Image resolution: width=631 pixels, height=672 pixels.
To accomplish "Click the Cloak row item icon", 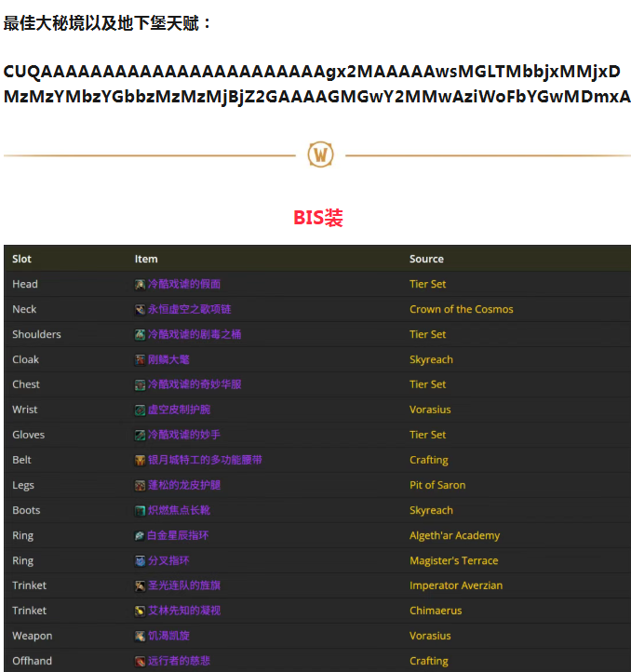I will [140, 359].
